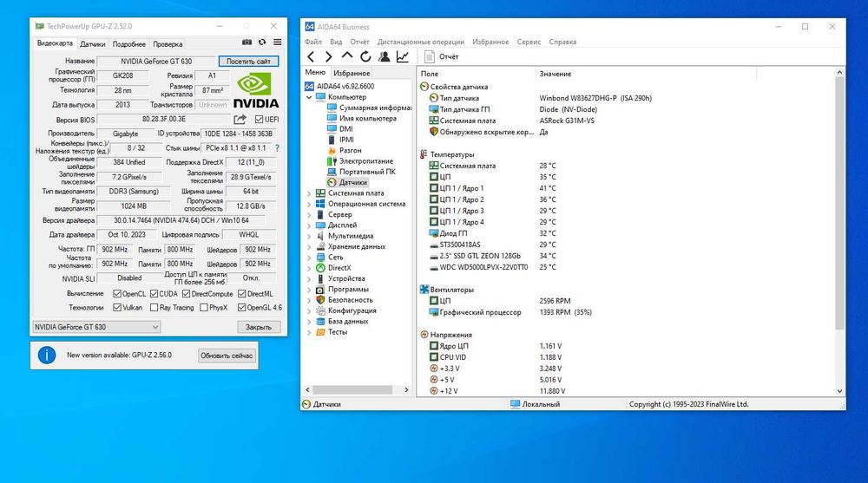Click the AIDA64 back navigation arrow
868x483 pixels.
(x=311, y=56)
